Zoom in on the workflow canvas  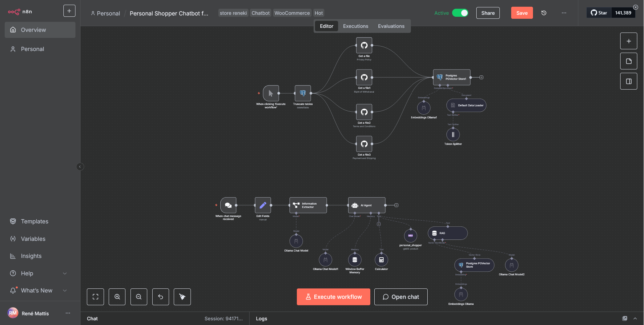coord(117,297)
